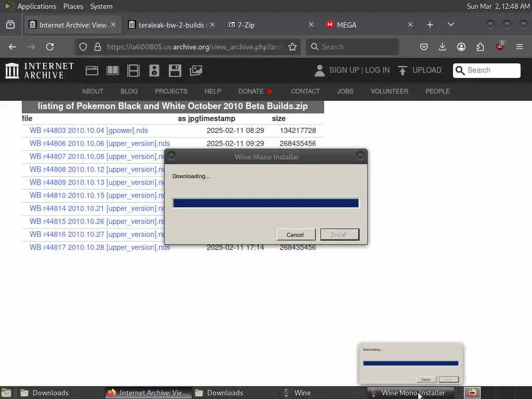
Task: Open the Firefox downloads arrow icon
Action: [443, 47]
